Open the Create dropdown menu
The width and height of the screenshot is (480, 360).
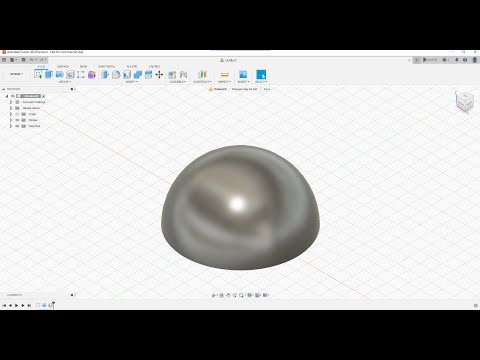click(x=65, y=82)
